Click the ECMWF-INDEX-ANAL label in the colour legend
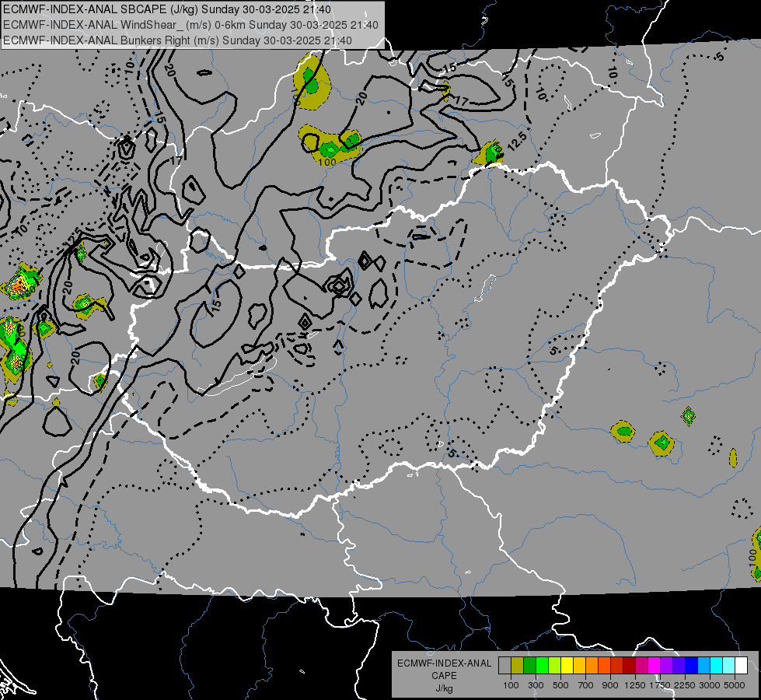 click(x=444, y=663)
